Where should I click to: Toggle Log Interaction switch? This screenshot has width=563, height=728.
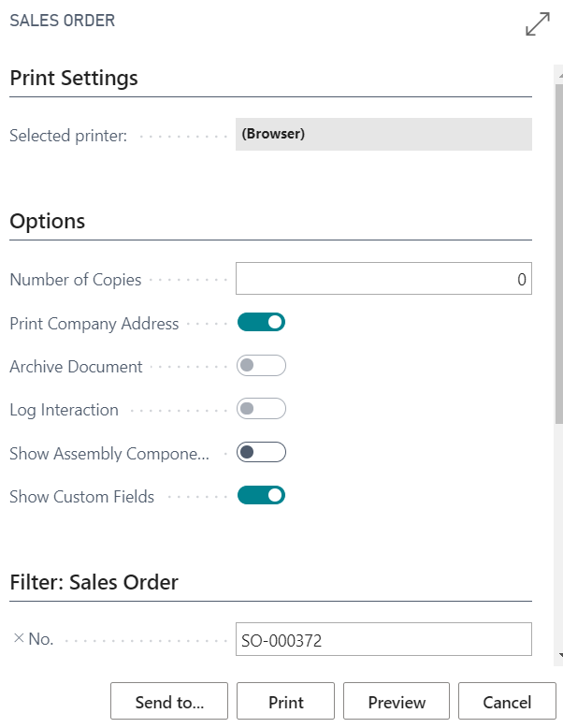(x=261, y=409)
